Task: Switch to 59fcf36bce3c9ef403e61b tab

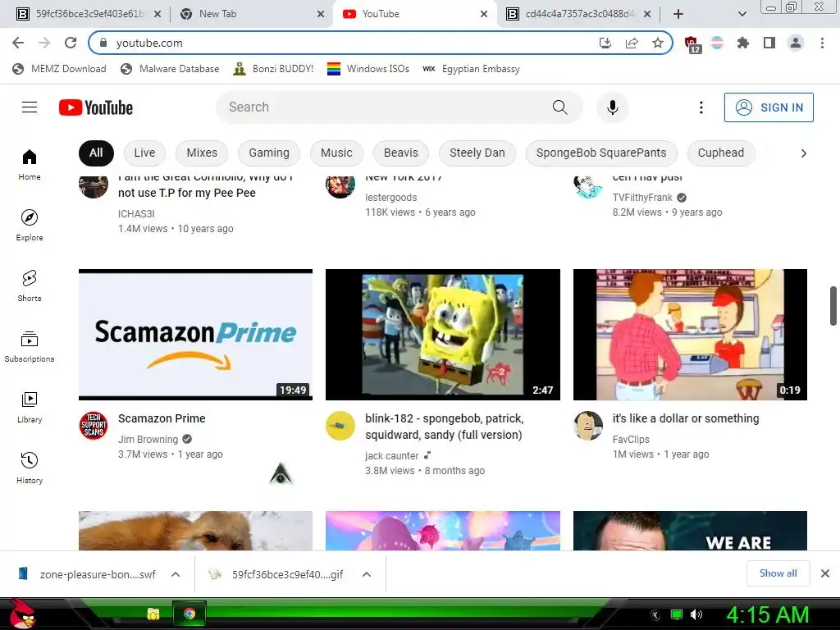Action: click(89, 14)
